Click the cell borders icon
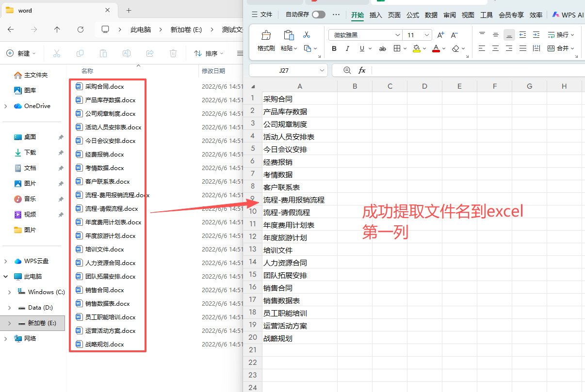This screenshot has width=585, height=392. pos(397,48)
